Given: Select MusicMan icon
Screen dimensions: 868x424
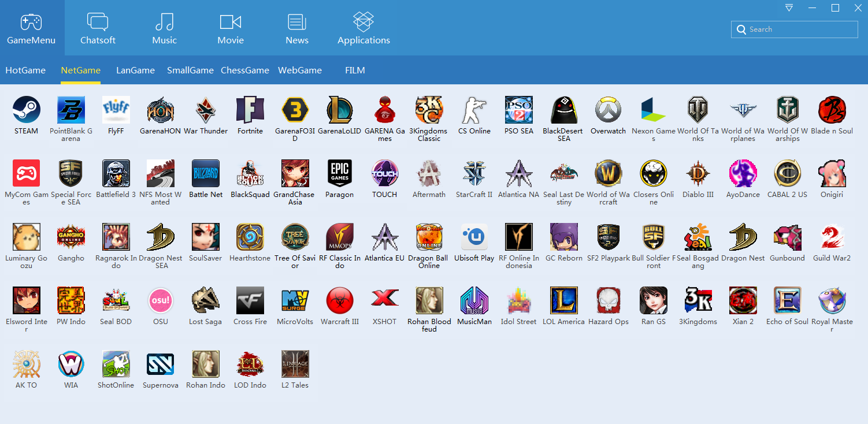Looking at the screenshot, I should tap(474, 300).
